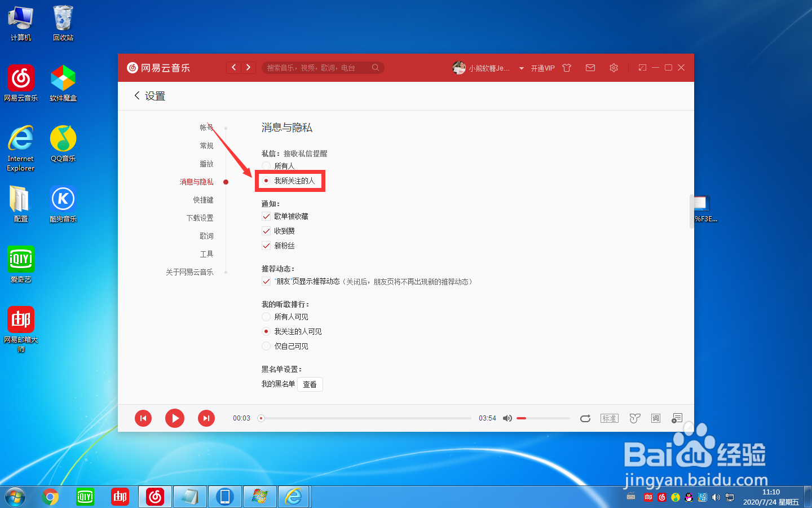Open 软件魔盒 desktop icon
The width and height of the screenshot is (812, 508).
coord(63,83)
